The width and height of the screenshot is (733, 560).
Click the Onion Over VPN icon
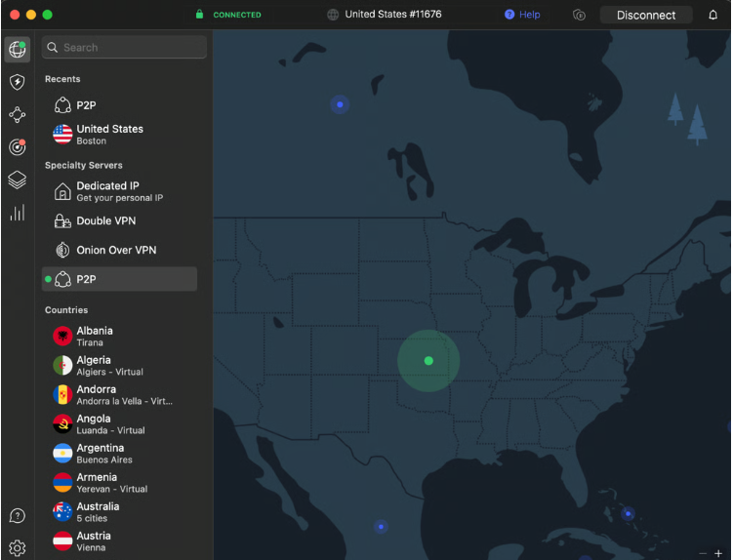(62, 250)
